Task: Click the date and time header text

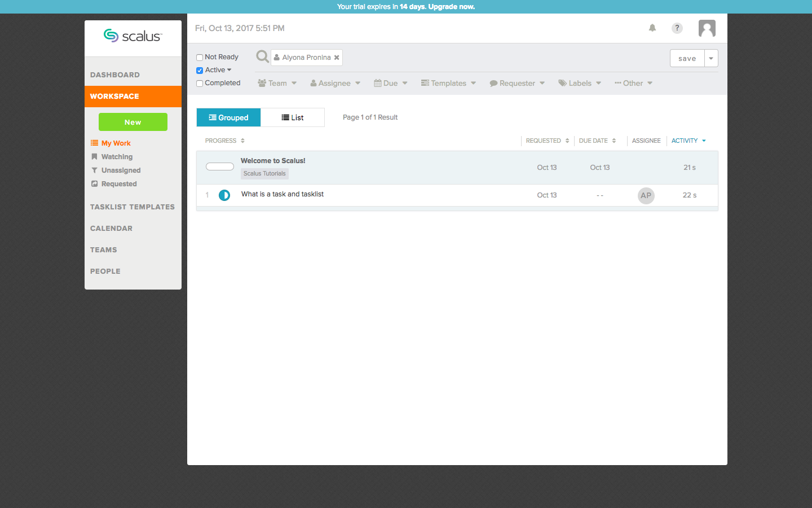Action: pyautogui.click(x=240, y=28)
